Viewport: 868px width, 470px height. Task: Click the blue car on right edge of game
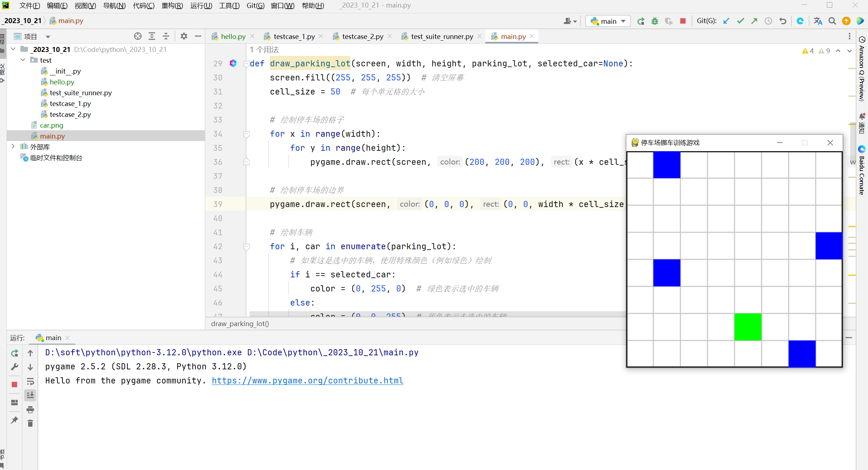[829, 246]
